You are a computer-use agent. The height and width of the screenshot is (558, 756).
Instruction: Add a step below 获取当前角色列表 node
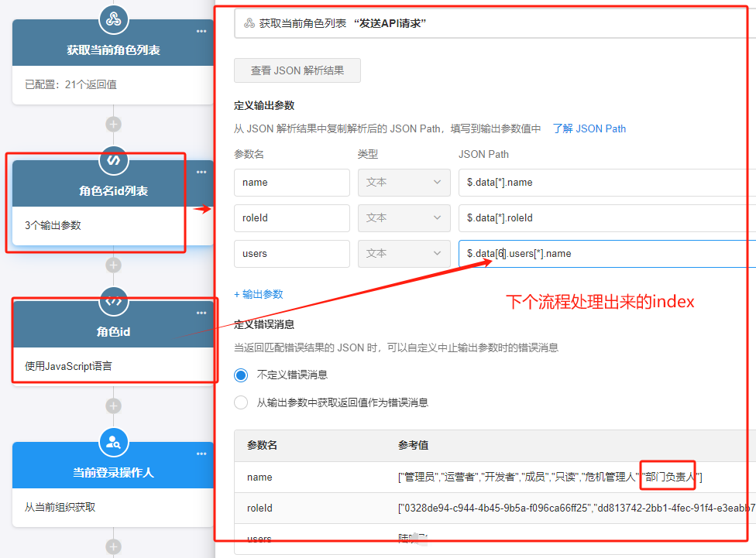[113, 124]
